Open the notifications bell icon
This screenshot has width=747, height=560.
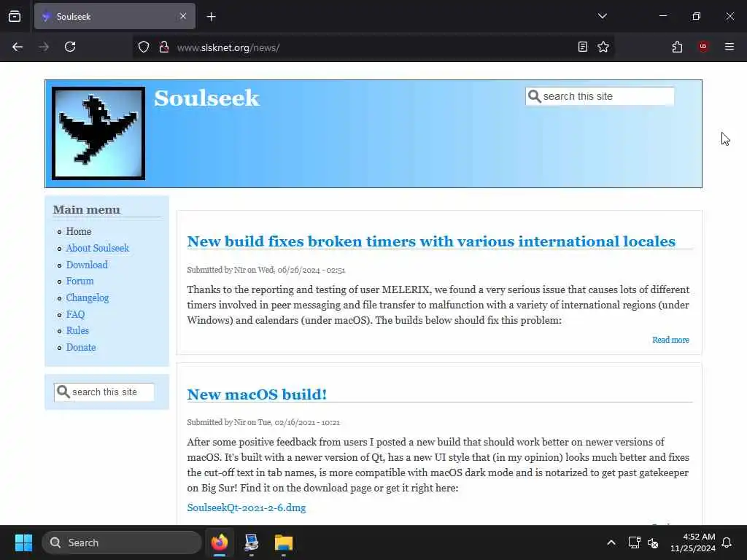tap(727, 542)
